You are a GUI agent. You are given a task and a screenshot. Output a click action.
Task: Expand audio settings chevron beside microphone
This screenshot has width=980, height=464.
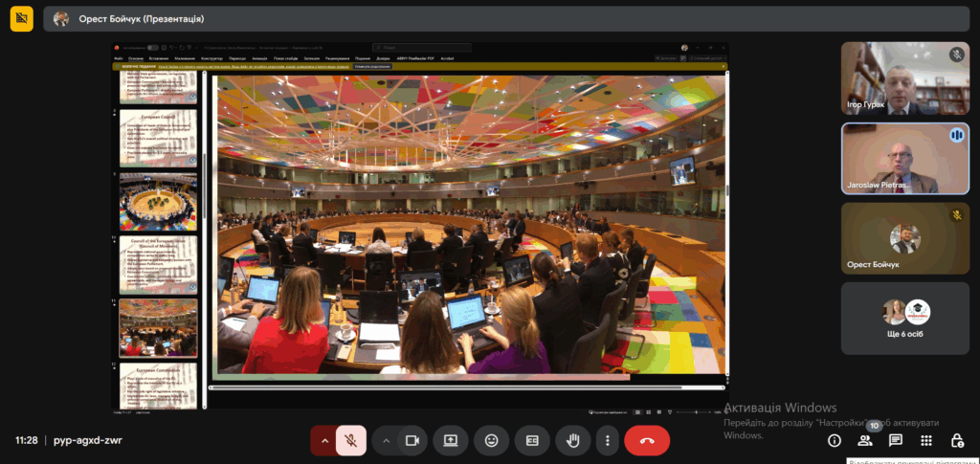[324, 440]
